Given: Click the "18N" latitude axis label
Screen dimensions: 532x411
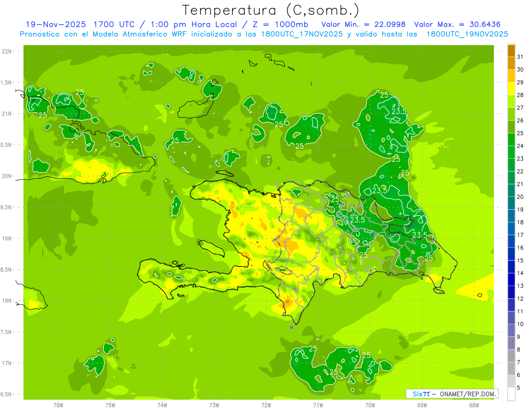Looking at the screenshot, I should click(7, 301).
